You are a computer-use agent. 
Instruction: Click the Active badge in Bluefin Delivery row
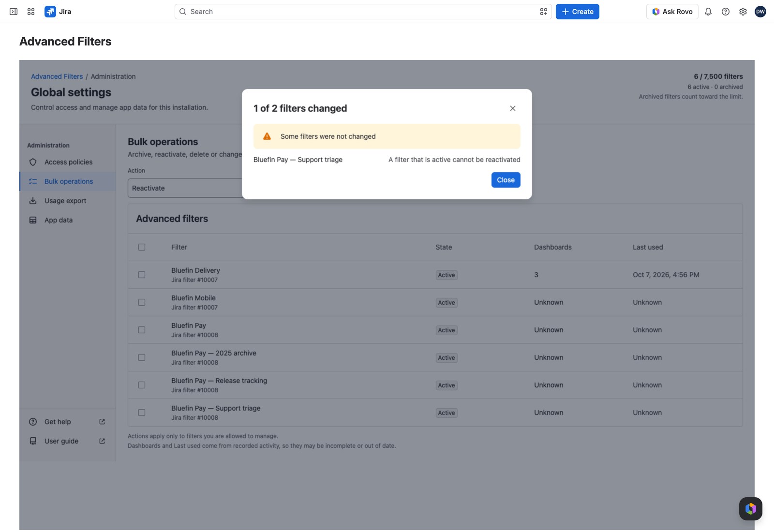pos(447,275)
